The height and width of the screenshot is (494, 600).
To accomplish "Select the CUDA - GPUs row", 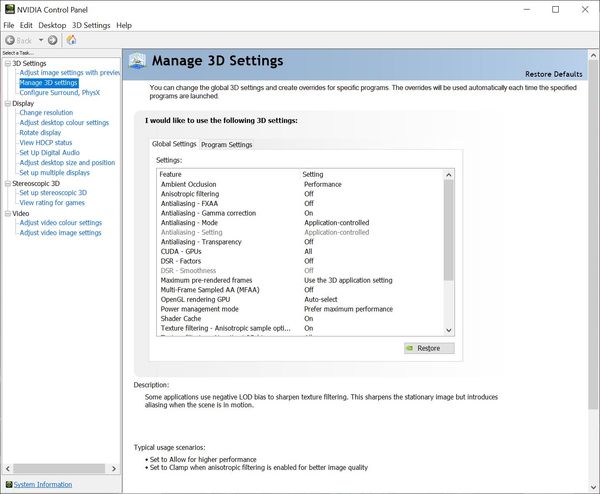I will (301, 251).
